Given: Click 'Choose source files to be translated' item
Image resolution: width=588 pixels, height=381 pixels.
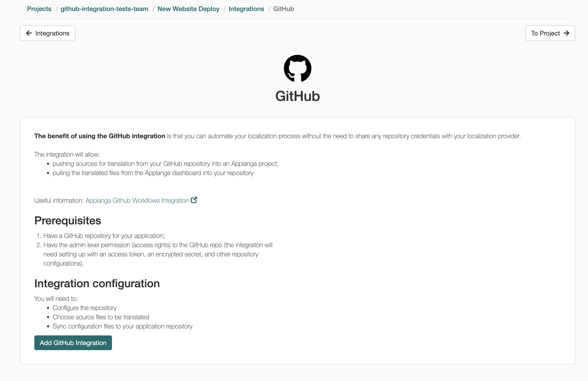Looking at the screenshot, I should [x=101, y=317].
